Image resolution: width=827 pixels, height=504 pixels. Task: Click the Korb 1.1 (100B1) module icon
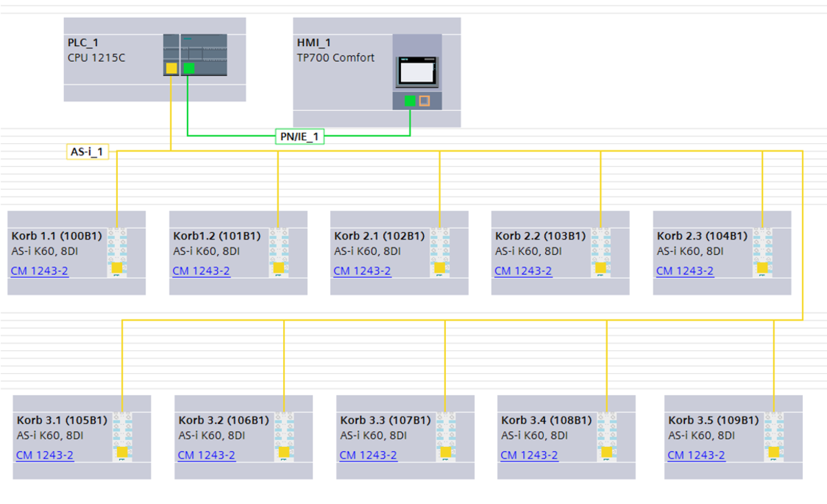point(117,253)
